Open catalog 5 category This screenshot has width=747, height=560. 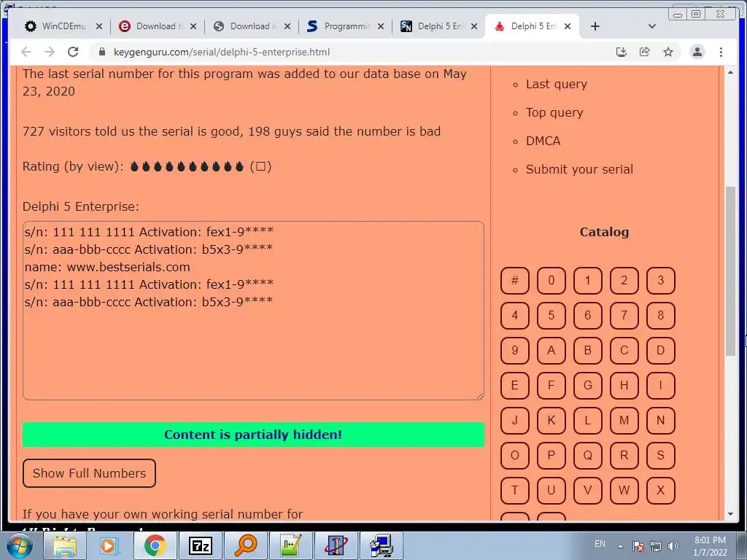point(551,315)
